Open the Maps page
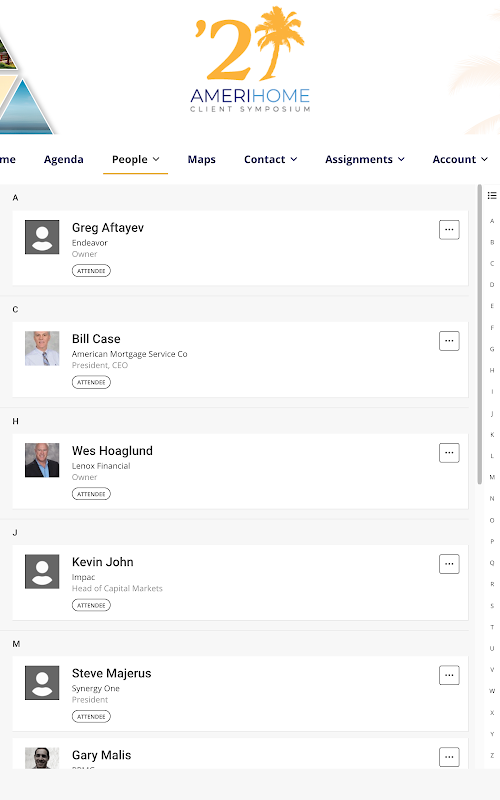500x800 pixels. [202, 160]
